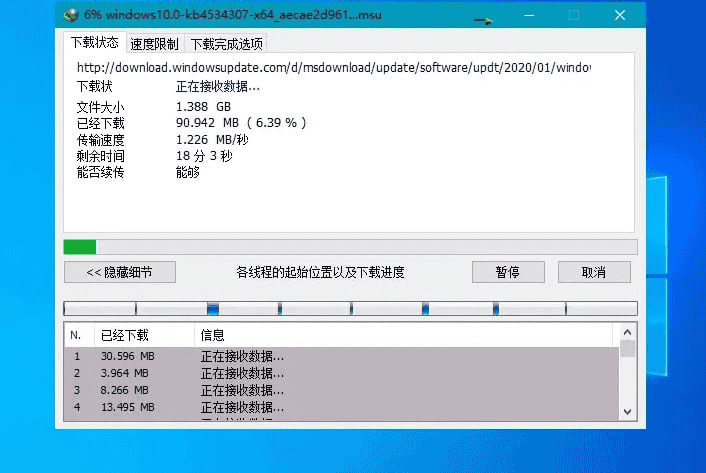706x473 pixels.
Task: Open the 速度限制 tab
Action: pyautogui.click(x=155, y=44)
